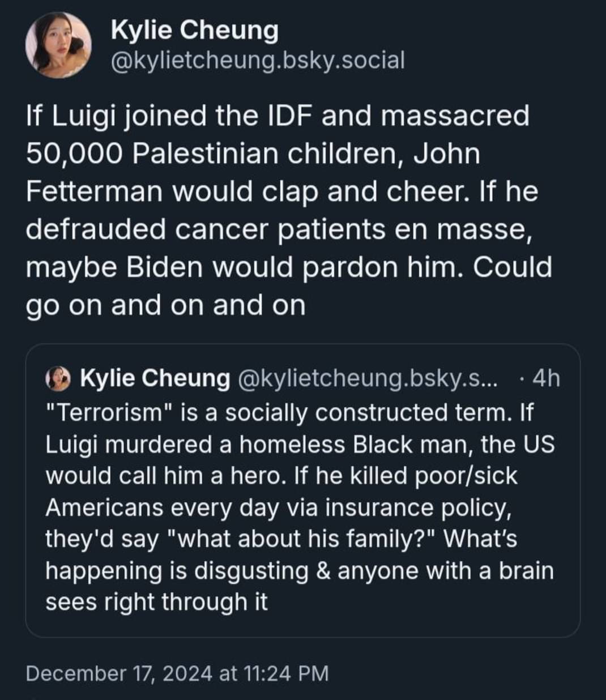Click the line "go on and on and on"

point(166,305)
